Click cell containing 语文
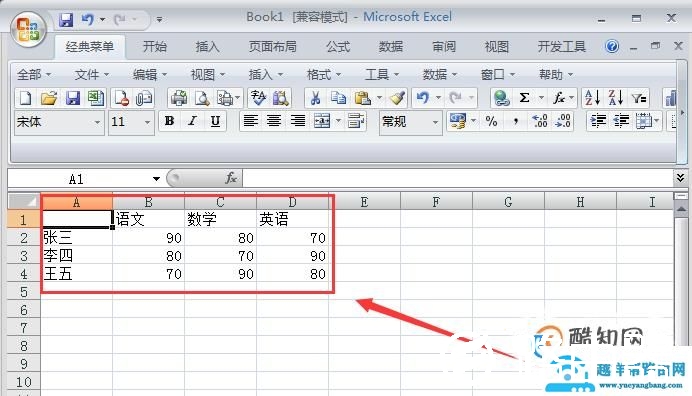Screen dimensions: 692x396 pos(149,219)
